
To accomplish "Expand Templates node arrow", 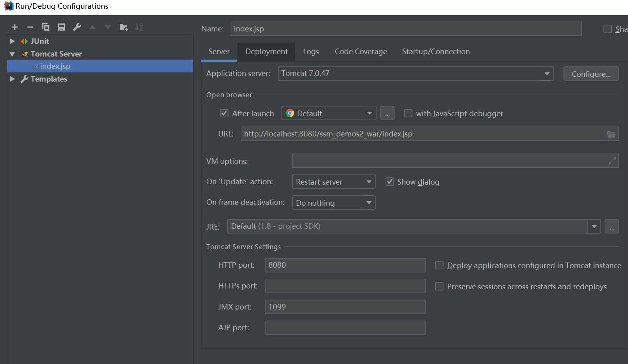I will click(12, 79).
